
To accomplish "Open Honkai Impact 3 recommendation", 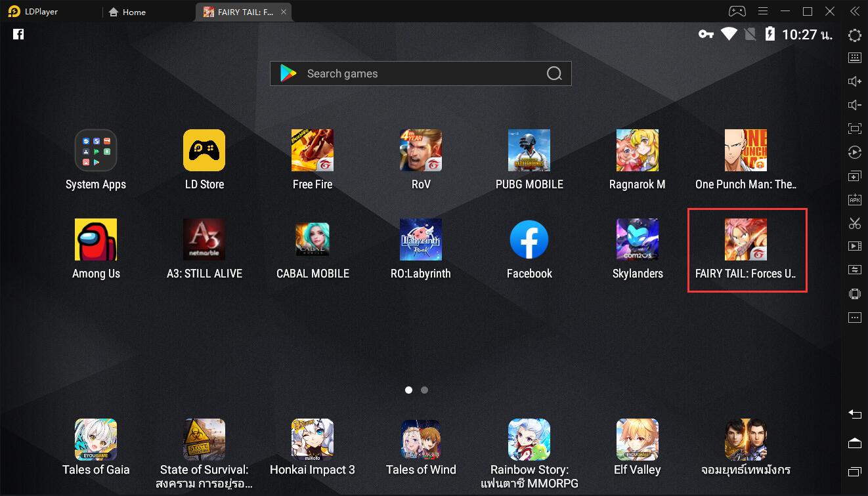I will click(313, 440).
